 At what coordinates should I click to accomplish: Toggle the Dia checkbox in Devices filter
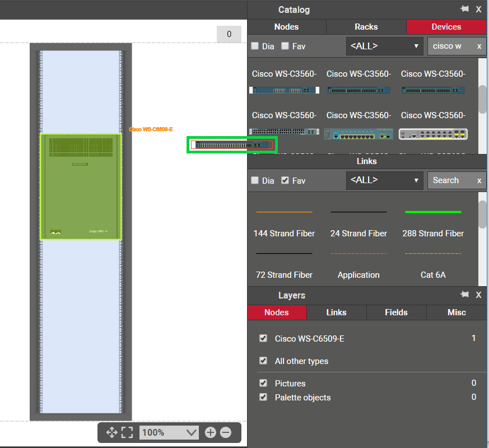[255, 46]
